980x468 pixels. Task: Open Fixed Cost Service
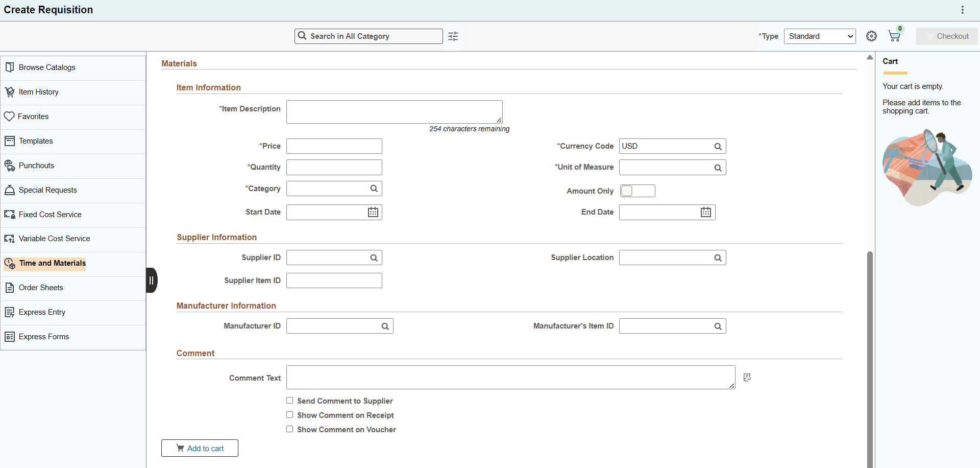coord(73,215)
